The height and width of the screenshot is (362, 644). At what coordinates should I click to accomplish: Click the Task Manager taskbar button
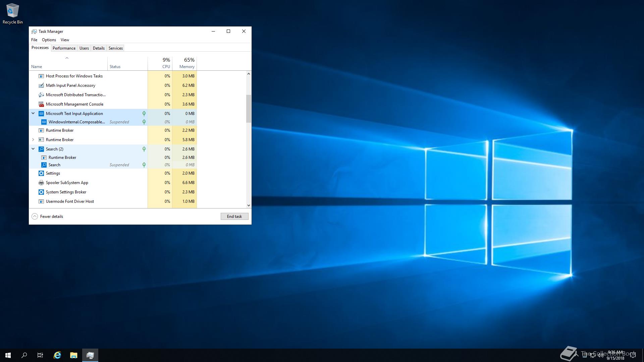[x=90, y=355]
